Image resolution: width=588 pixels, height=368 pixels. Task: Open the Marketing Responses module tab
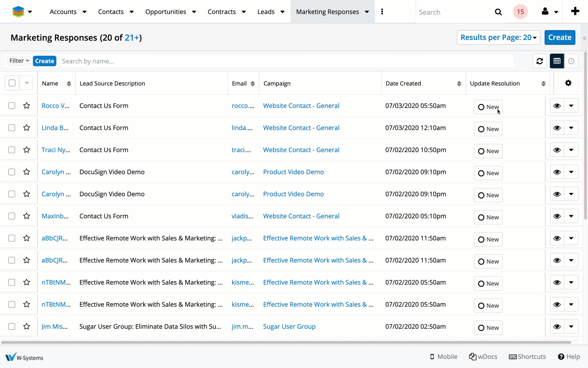click(327, 12)
